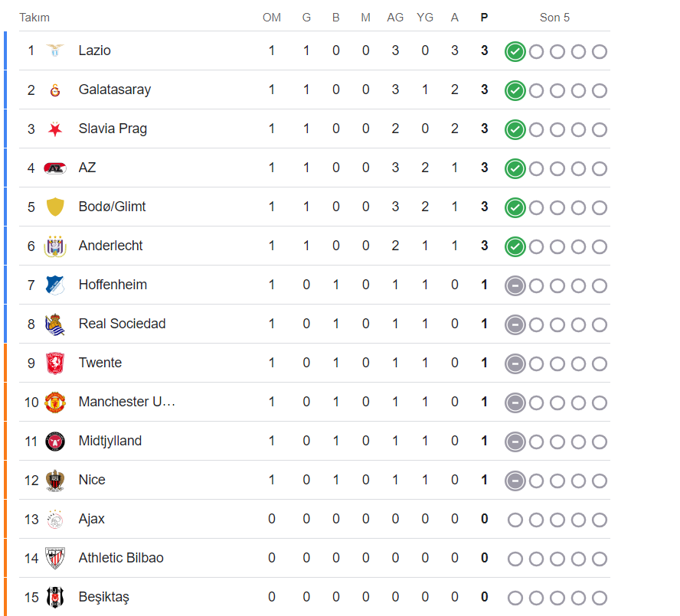680x616 pixels.
Task: Click the Midtjylland team name
Action: tap(110, 441)
